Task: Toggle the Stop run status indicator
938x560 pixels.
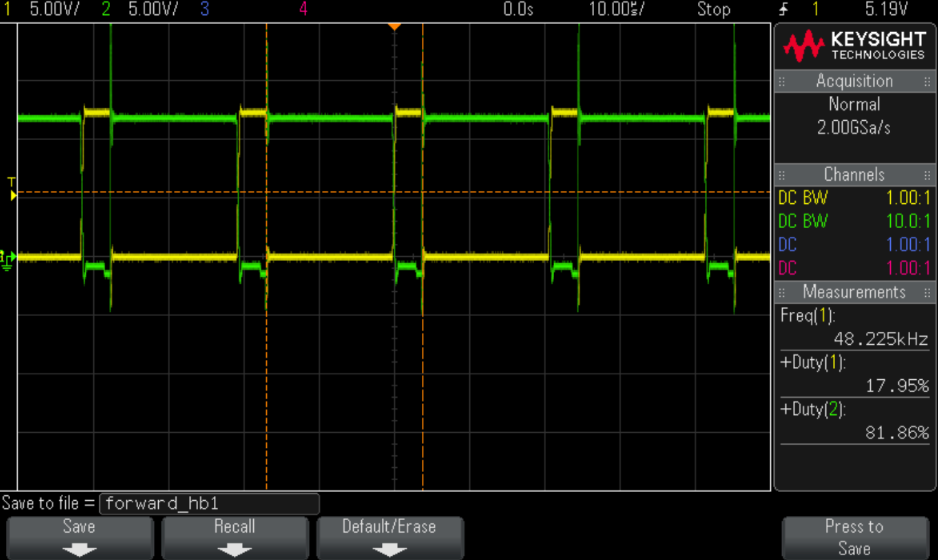Action: click(x=713, y=9)
